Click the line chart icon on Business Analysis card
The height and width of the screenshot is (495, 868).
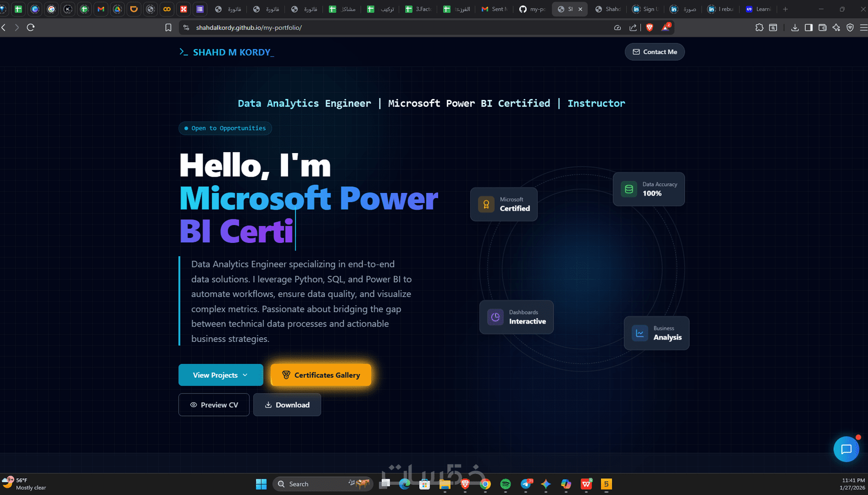(x=640, y=333)
